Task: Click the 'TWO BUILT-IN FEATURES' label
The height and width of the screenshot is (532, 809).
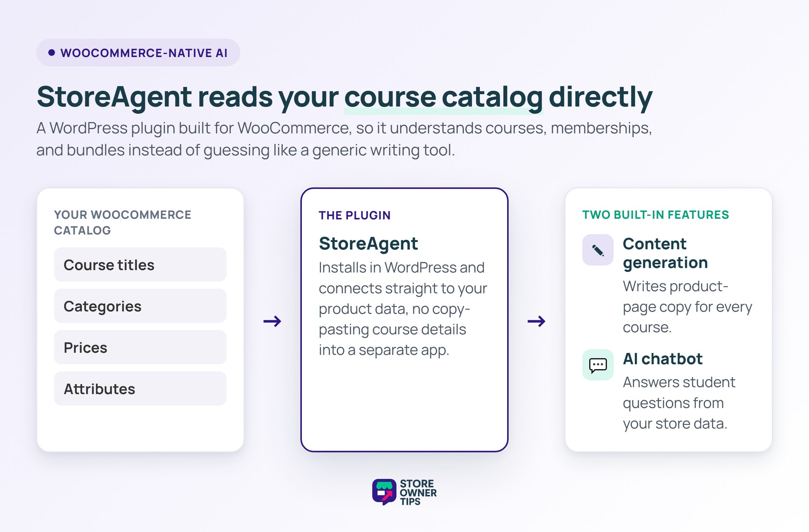Action: point(656,215)
